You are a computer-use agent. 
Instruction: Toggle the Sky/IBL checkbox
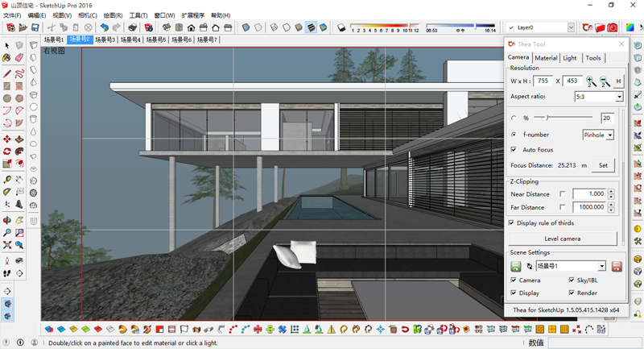tap(572, 280)
